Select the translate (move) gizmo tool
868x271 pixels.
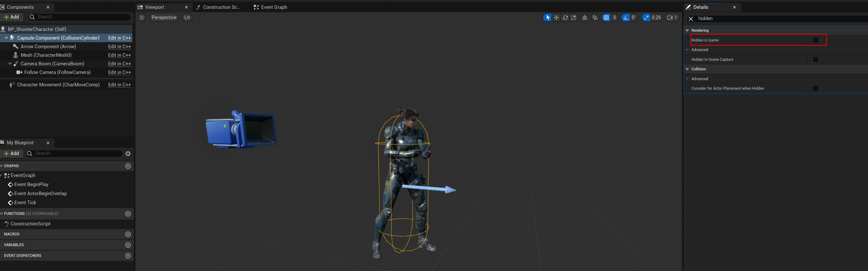556,17
